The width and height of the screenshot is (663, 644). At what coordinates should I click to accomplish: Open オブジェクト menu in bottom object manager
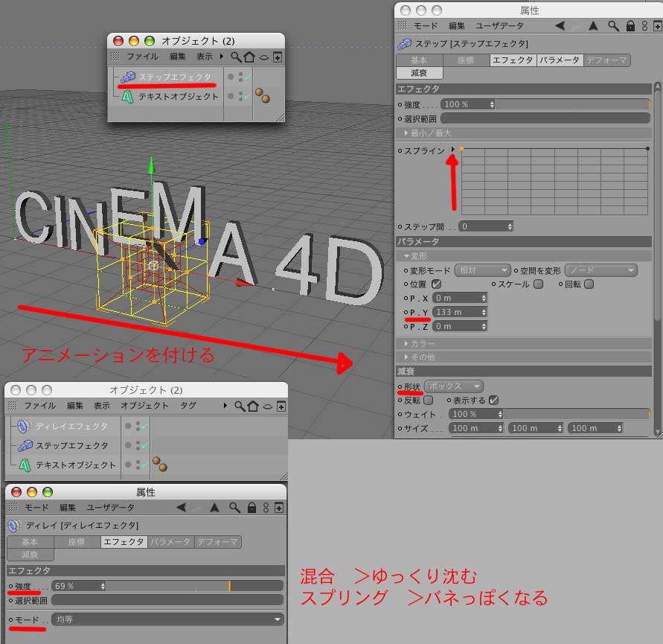tap(144, 405)
